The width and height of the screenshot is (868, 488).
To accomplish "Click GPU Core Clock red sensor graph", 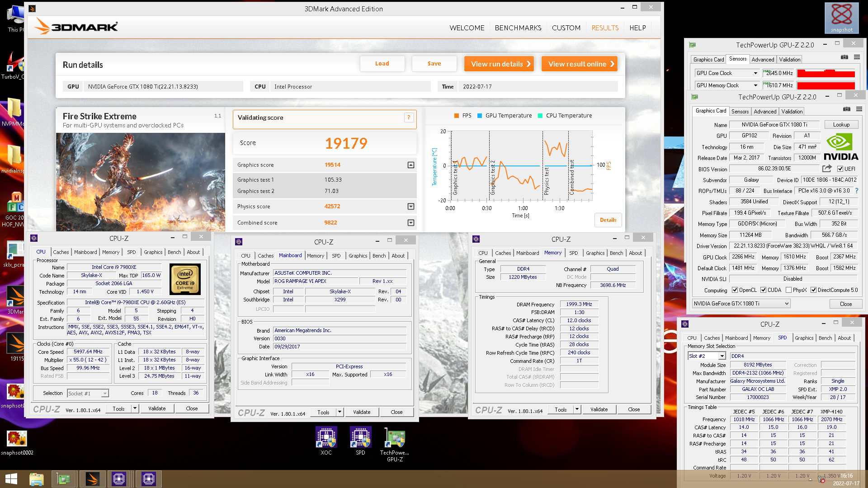I will pyautogui.click(x=826, y=73).
